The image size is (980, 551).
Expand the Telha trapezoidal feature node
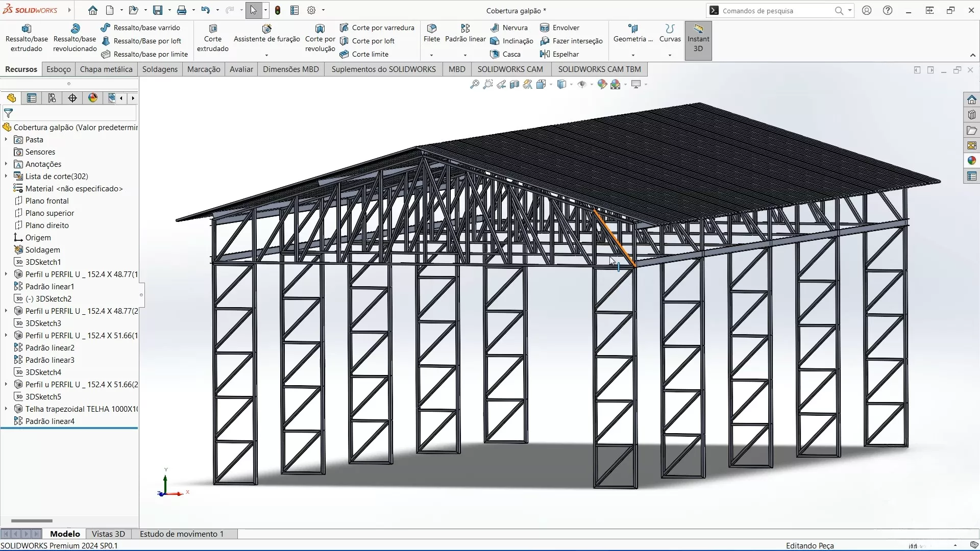tap(6, 409)
